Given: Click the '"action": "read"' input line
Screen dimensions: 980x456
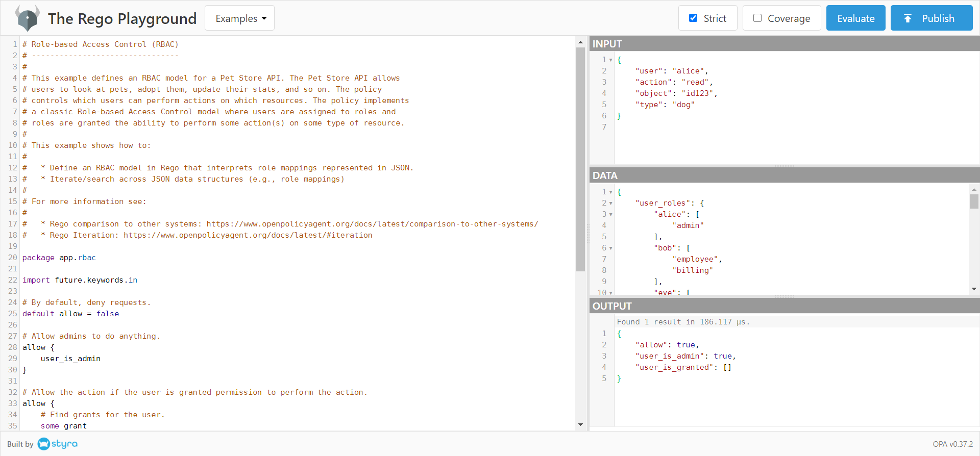Looking at the screenshot, I should tap(674, 82).
